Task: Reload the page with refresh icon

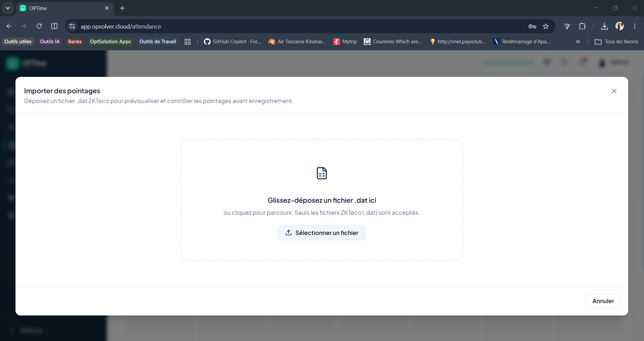Action: tap(39, 26)
